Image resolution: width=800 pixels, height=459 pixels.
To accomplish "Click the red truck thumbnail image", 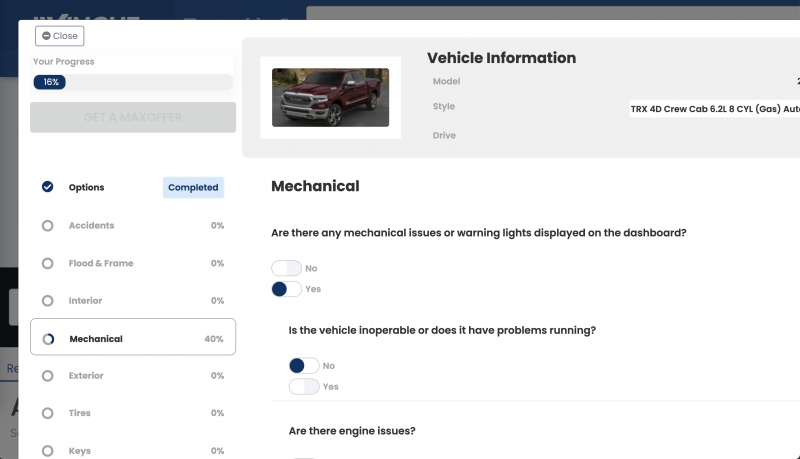I will 330,97.
